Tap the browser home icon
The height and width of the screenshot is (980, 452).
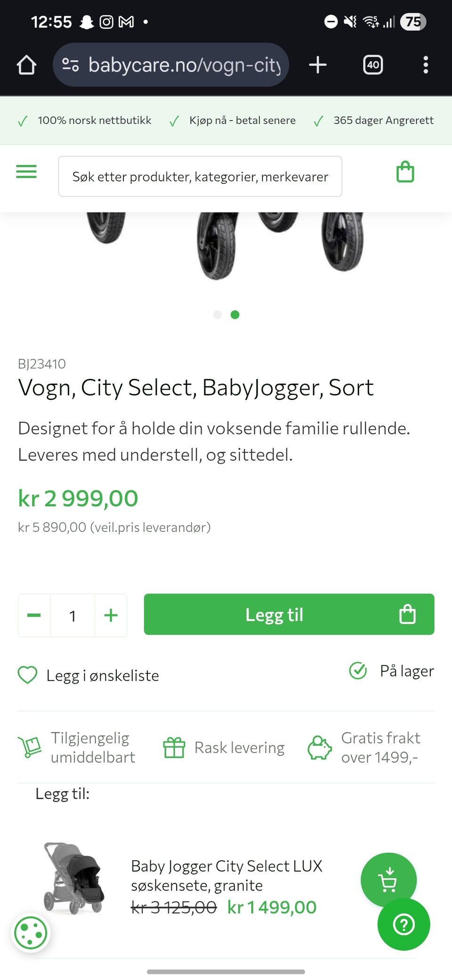tap(27, 65)
